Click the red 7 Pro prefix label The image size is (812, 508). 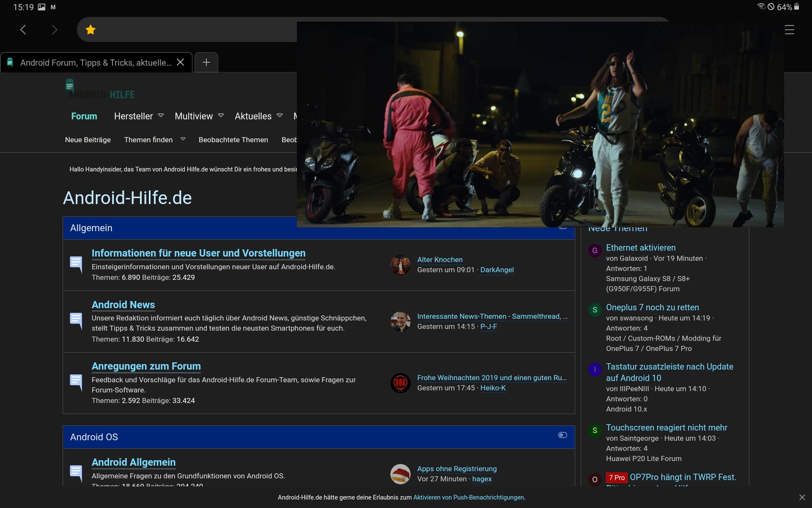click(x=617, y=478)
